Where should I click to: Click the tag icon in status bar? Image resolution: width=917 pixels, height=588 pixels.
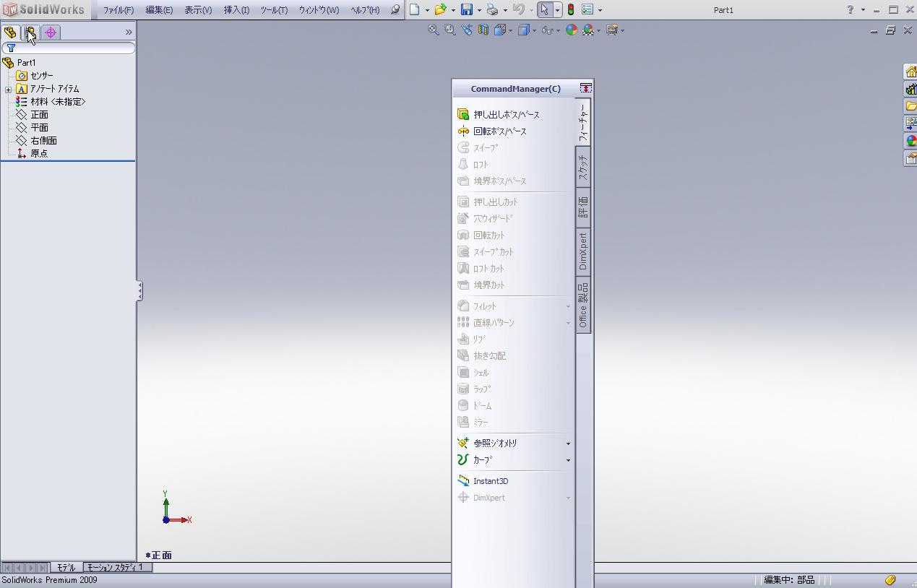[x=890, y=580]
